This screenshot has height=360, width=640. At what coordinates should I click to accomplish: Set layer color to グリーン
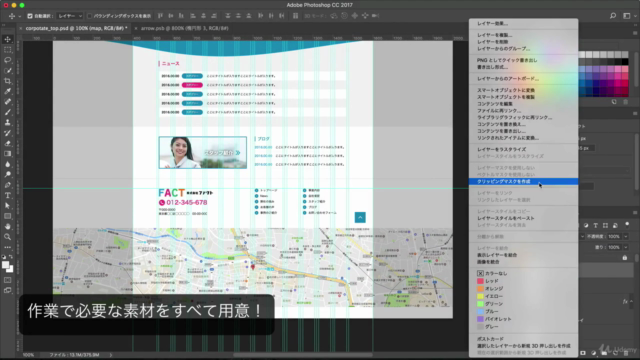click(523, 304)
